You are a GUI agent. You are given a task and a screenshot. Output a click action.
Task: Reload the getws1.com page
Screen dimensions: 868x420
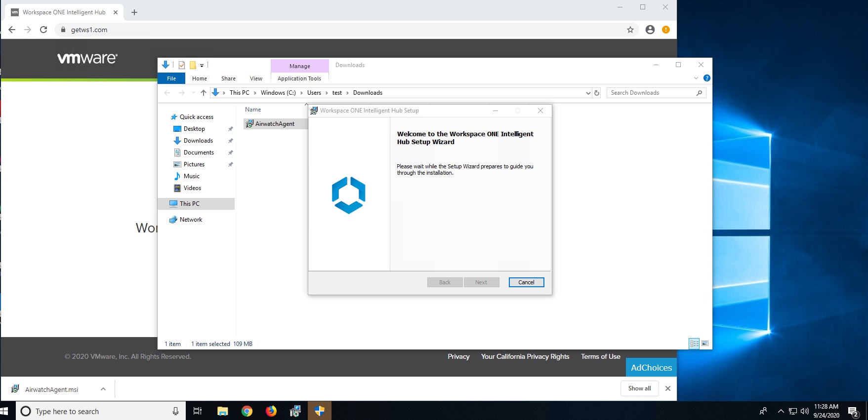click(43, 30)
